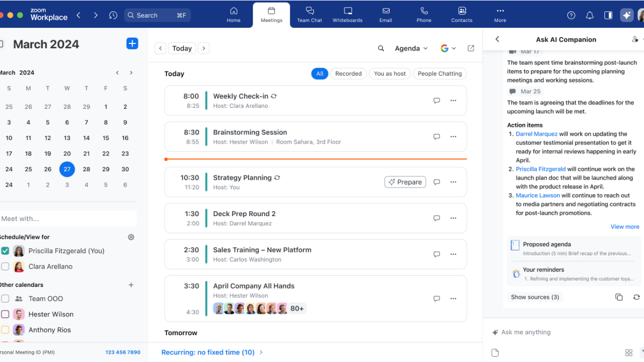The height and width of the screenshot is (362, 644).
Task: Open the Contacts section
Action: coord(462,14)
